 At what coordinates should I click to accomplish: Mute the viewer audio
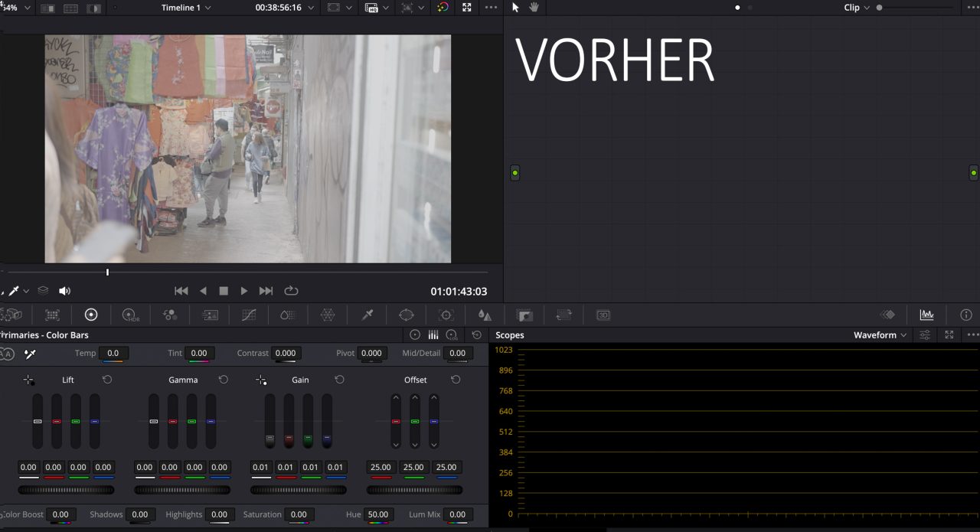[x=65, y=291]
